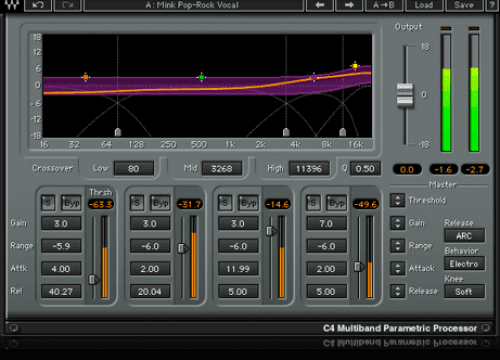Clear the left meter clip indicator
500x360 pixels.
[x=446, y=29]
